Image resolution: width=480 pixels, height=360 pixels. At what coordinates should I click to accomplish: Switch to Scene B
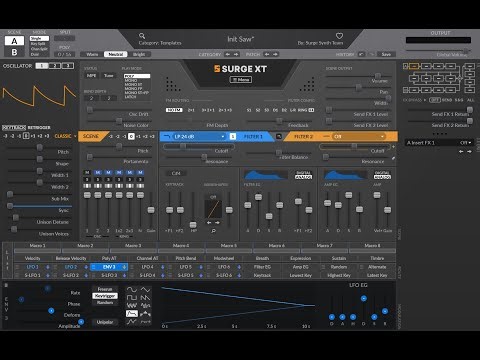pos(14,52)
